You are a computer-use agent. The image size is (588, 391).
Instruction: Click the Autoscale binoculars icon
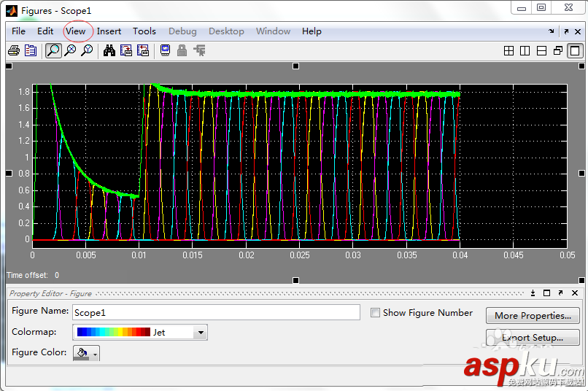coord(109,50)
